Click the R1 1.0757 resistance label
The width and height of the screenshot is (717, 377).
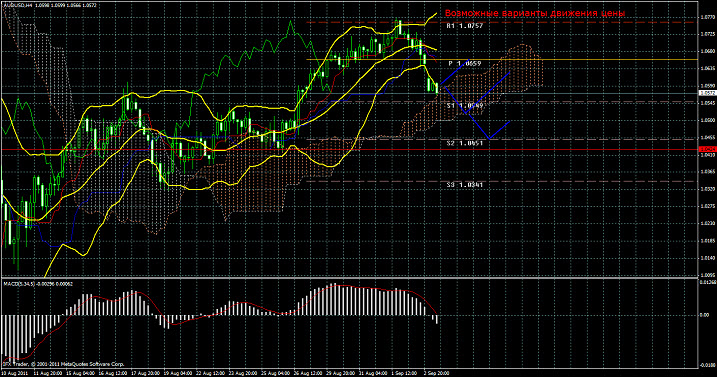(x=465, y=26)
